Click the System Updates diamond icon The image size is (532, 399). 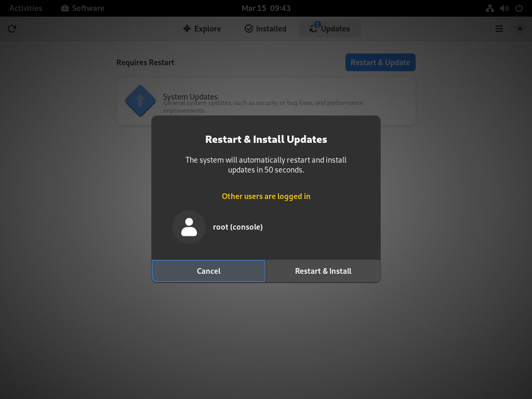click(140, 101)
